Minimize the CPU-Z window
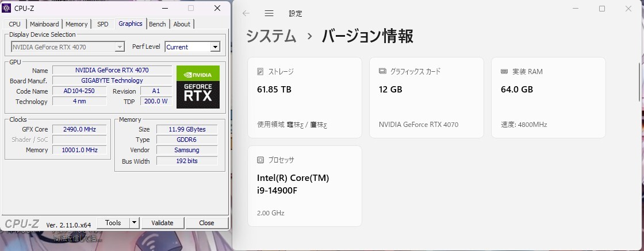The image size is (644, 251). point(164,8)
